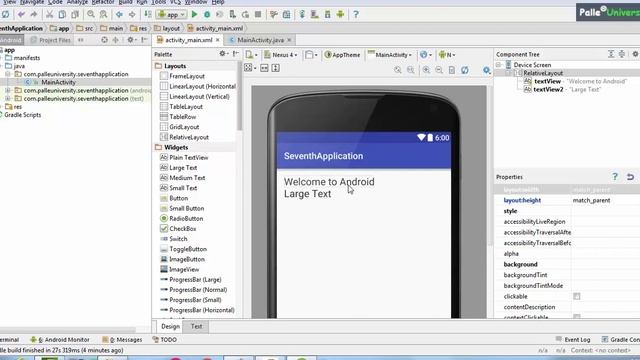Click the layout breadcrumb folder
The width and height of the screenshot is (640, 360).
tap(167, 28)
